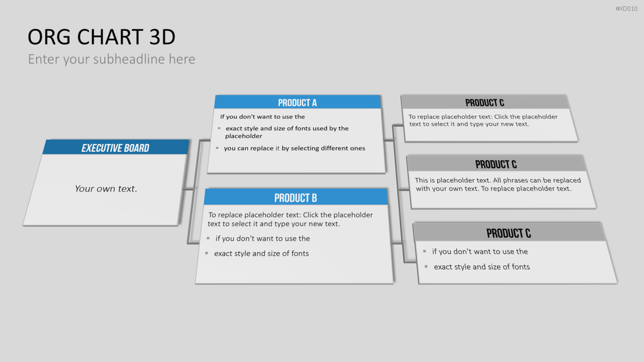
Task: Select the PRODUCT B header
Action: [296, 198]
